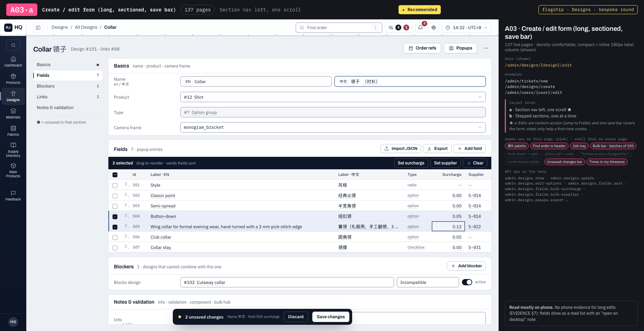Viewport: 644px width, 331px height.
Task: Open the more options ellipsis menu
Action: click(x=486, y=48)
